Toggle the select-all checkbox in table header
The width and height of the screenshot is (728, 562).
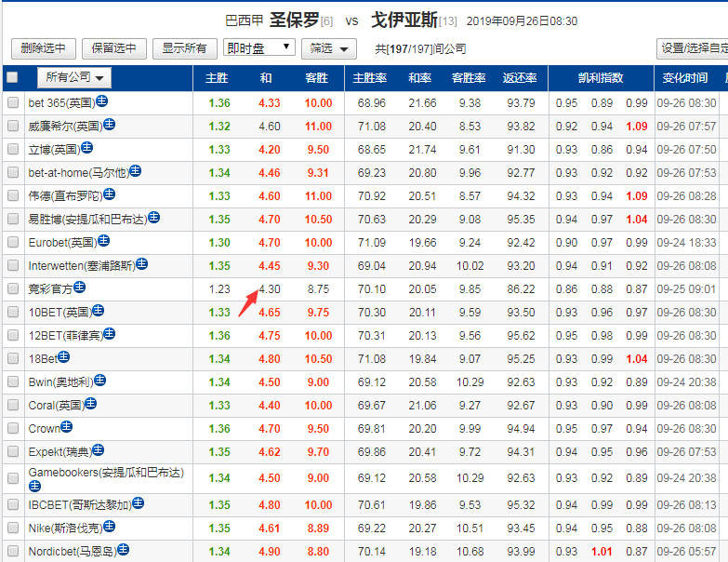click(x=12, y=77)
